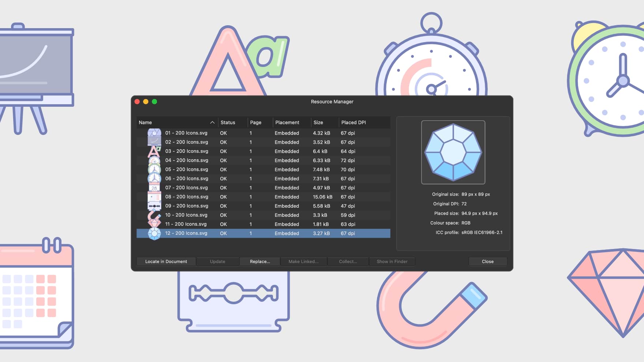The image size is (644, 362).
Task: Select row 08 - 200 Icons.svg
Action: coord(263,197)
